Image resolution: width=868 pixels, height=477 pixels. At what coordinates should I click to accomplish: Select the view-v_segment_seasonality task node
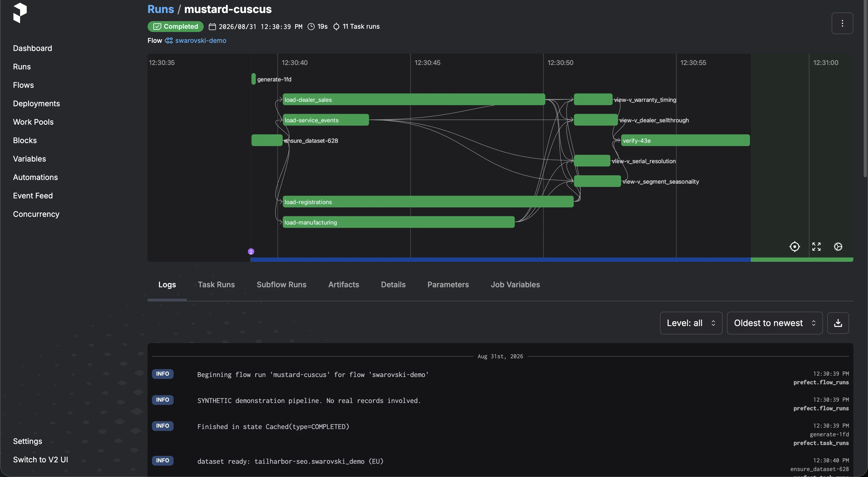(597, 181)
